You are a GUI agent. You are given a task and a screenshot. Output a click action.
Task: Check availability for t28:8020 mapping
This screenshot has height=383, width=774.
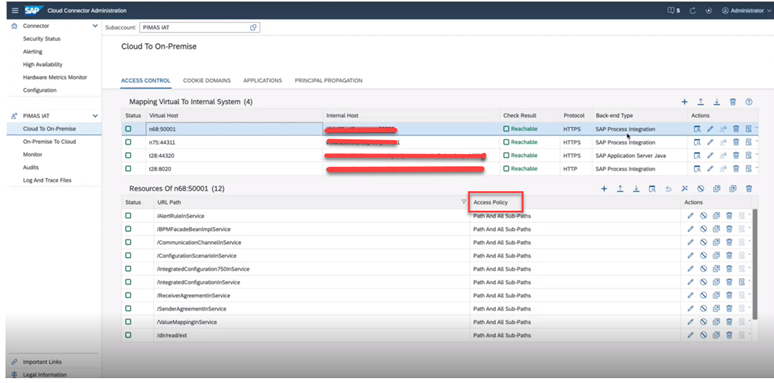[x=697, y=169]
